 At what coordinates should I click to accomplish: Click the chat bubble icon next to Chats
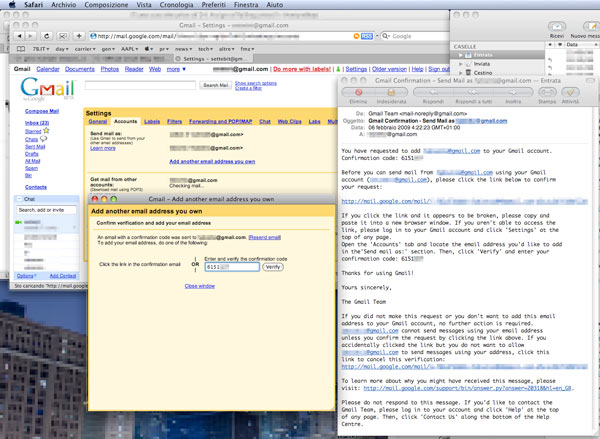tap(43, 139)
